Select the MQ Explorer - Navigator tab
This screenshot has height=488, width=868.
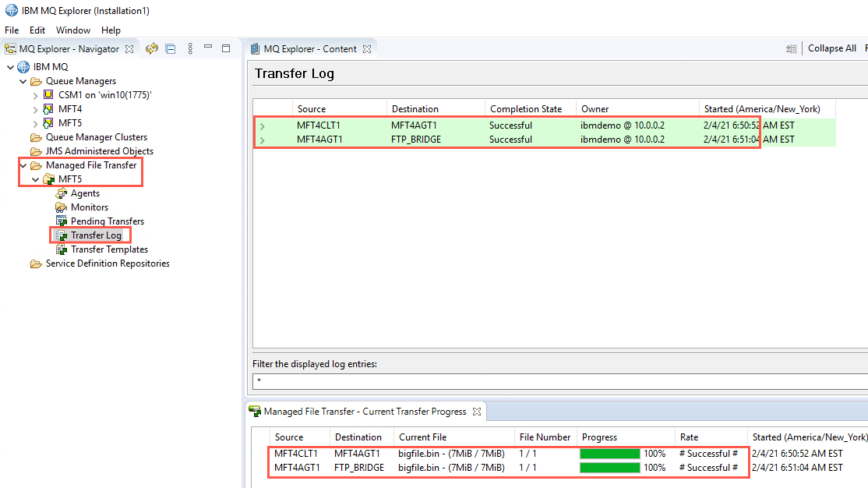click(69, 49)
